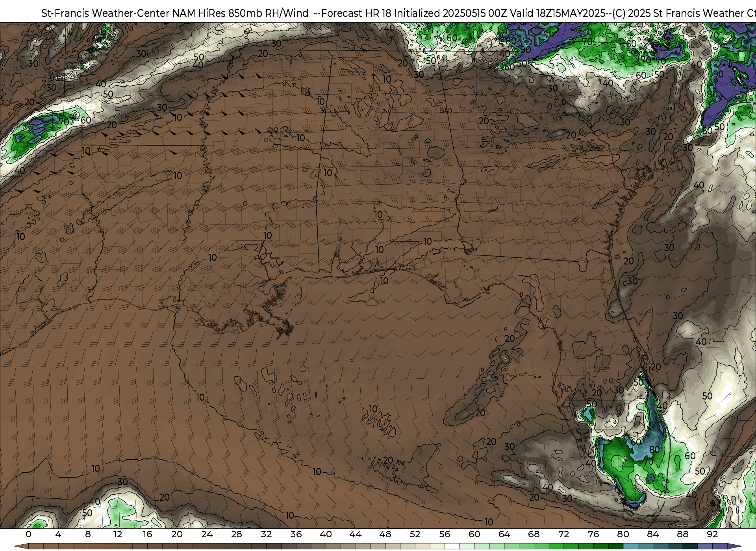Click the brown left arrow end of the colorbar
This screenshot has height=551, width=756.
(x=21, y=546)
